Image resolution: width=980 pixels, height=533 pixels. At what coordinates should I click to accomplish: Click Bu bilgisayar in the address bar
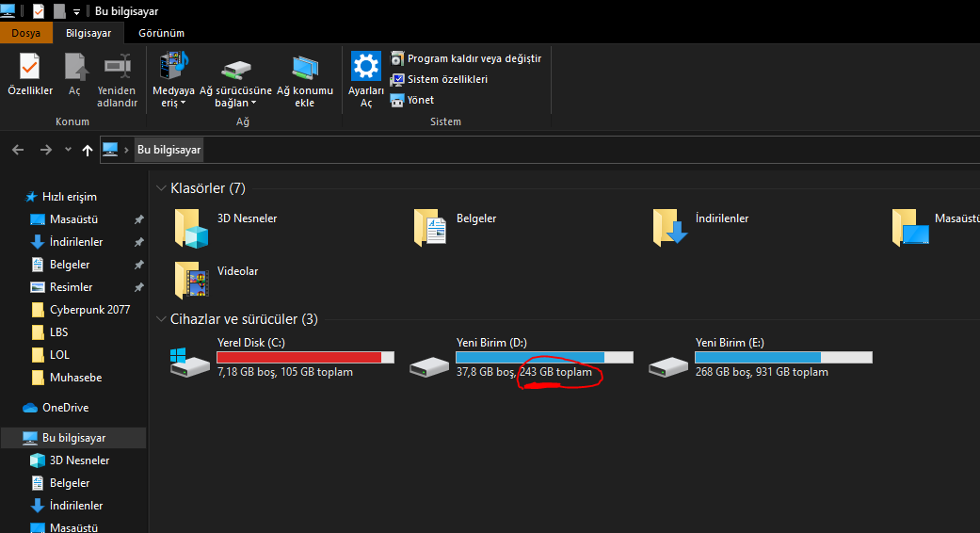(x=169, y=150)
